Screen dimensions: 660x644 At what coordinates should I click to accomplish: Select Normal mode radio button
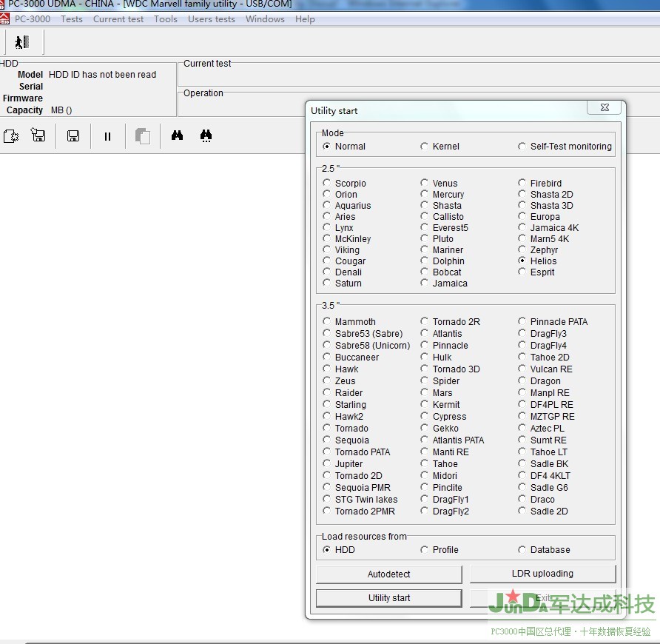pos(326,146)
